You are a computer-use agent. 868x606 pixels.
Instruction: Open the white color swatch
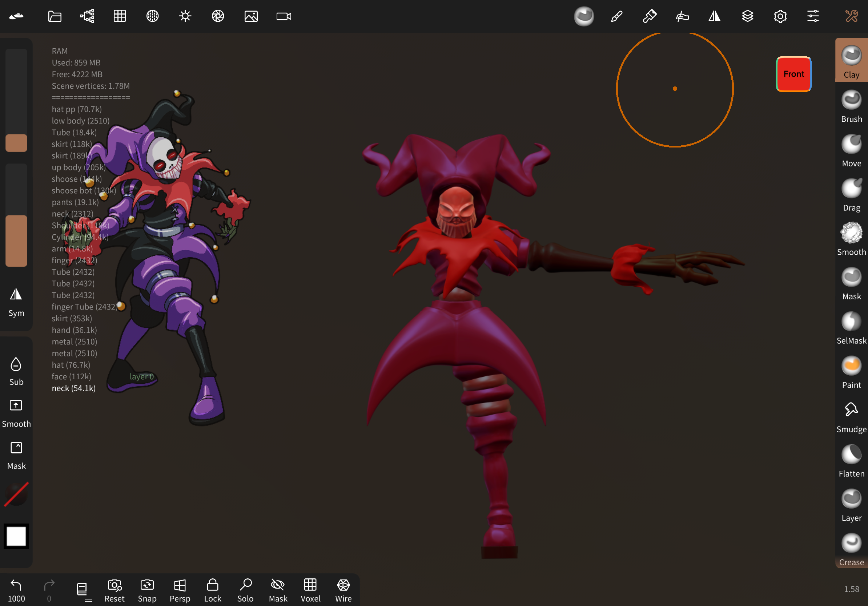pyautogui.click(x=16, y=536)
